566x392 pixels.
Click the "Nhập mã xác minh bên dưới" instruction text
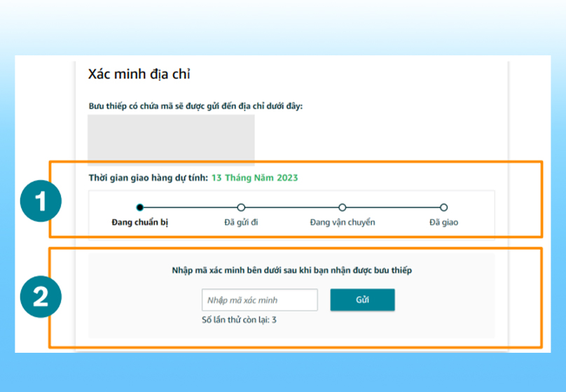(x=291, y=270)
